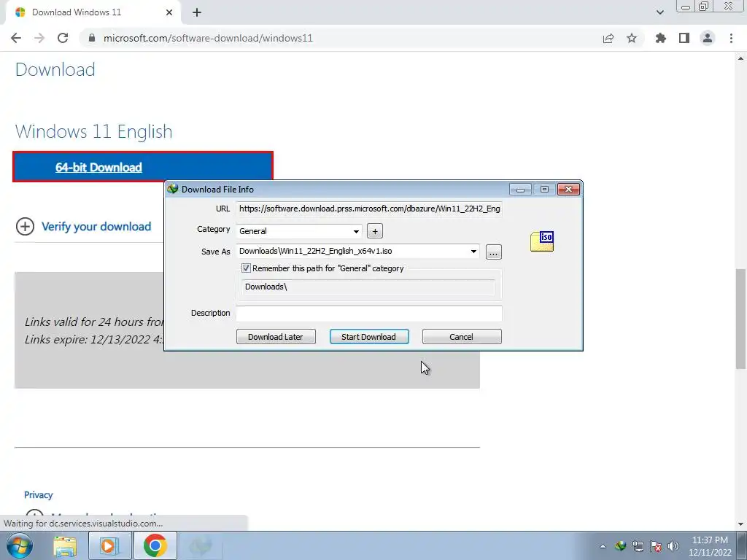Click the 64-bit Download button

pyautogui.click(x=143, y=167)
